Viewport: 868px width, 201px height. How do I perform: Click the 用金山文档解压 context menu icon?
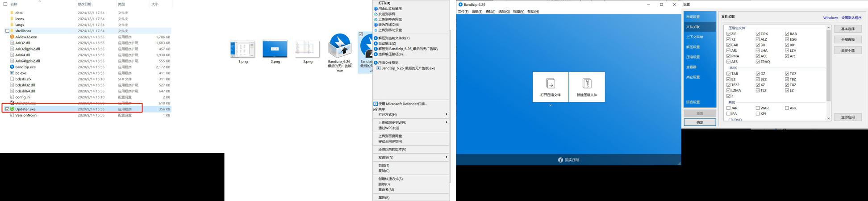(x=376, y=8)
